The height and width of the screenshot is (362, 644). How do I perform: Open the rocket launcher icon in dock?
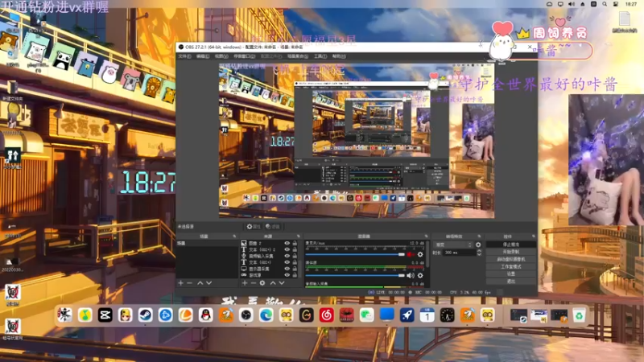[x=407, y=315]
